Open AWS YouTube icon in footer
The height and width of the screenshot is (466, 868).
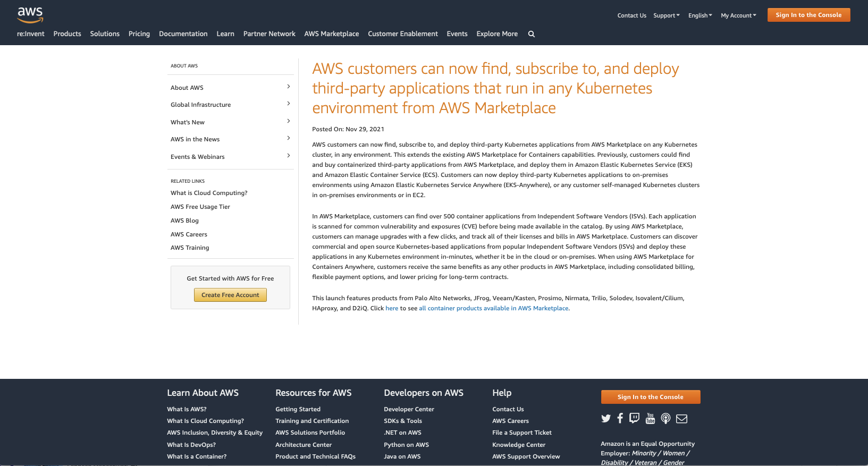click(650, 418)
